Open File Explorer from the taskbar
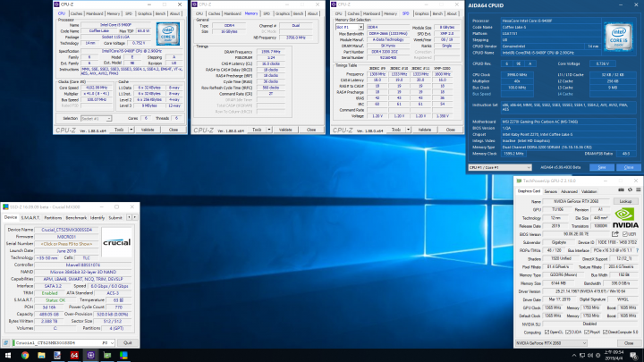This screenshot has width=644, height=362. pyautogui.click(x=41, y=356)
